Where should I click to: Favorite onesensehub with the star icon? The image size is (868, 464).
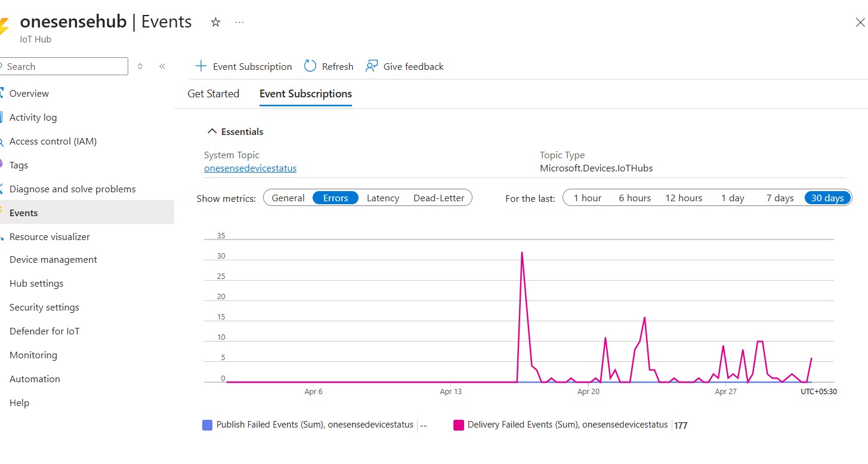(216, 22)
